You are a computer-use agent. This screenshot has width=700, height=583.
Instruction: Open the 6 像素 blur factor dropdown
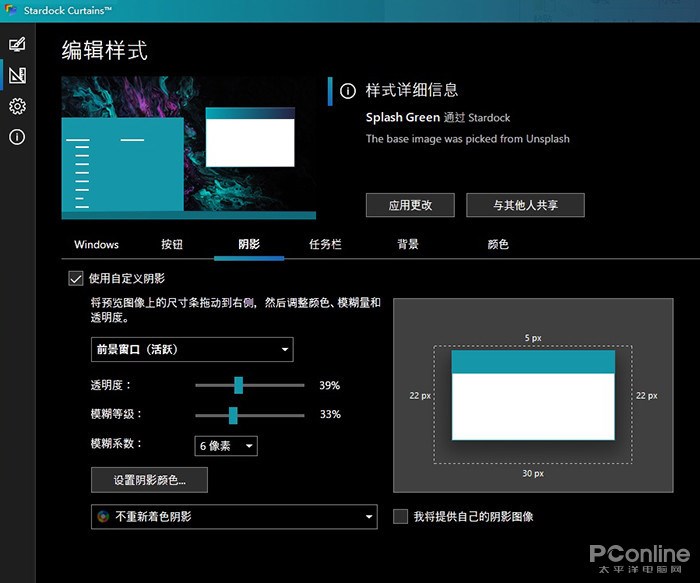[226, 446]
